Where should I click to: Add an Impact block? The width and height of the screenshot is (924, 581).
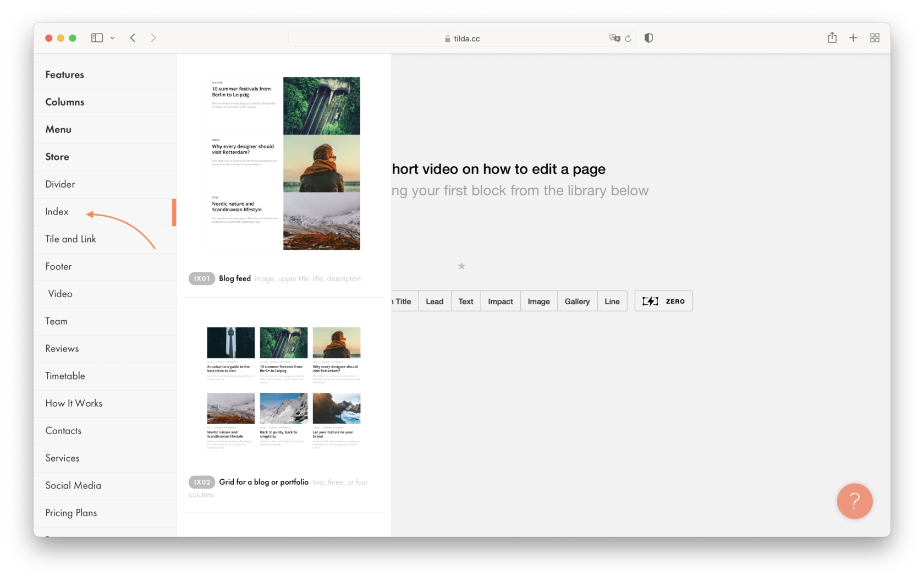(501, 302)
